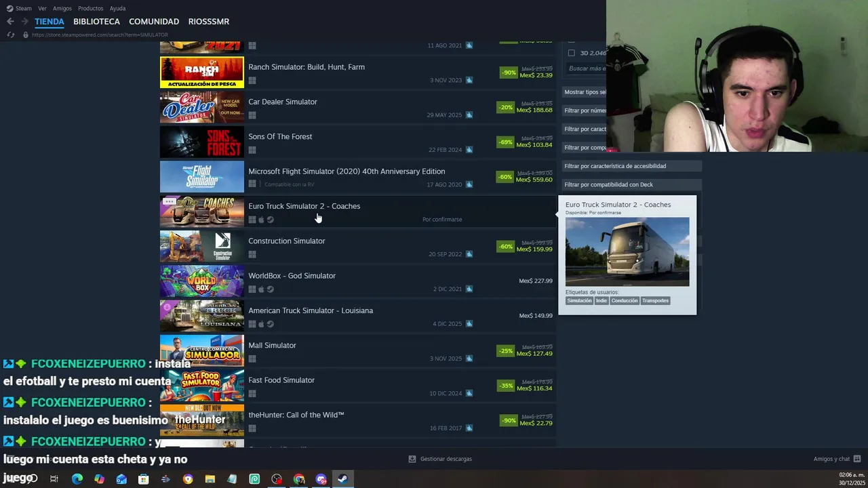Click the SteamOS icon under WorldBox - God Simulator
The width and height of the screenshot is (868, 488).
271,289
